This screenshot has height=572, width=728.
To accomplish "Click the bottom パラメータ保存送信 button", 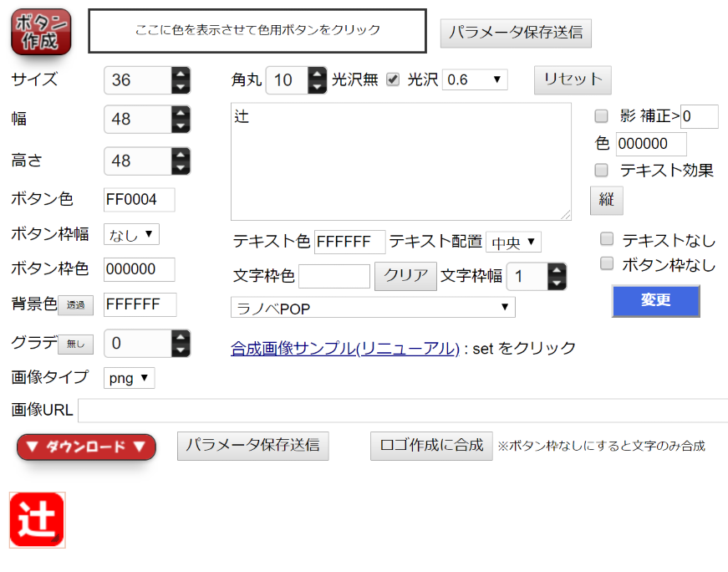I will [x=253, y=445].
